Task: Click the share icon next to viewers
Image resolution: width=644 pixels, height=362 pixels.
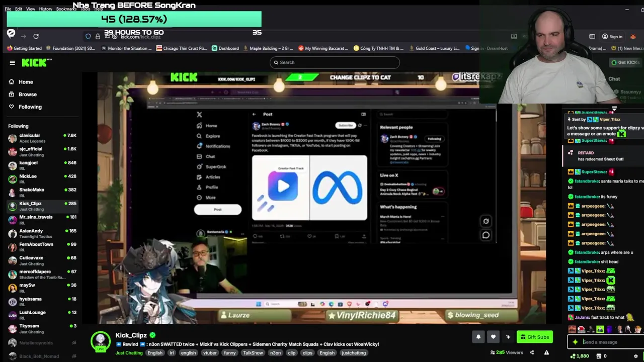Action: tap(532, 352)
